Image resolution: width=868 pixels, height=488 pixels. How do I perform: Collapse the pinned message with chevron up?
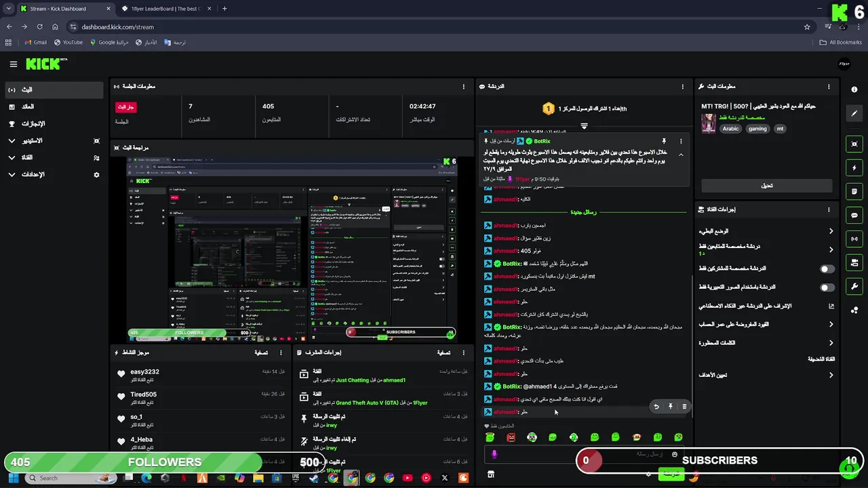coord(681,155)
